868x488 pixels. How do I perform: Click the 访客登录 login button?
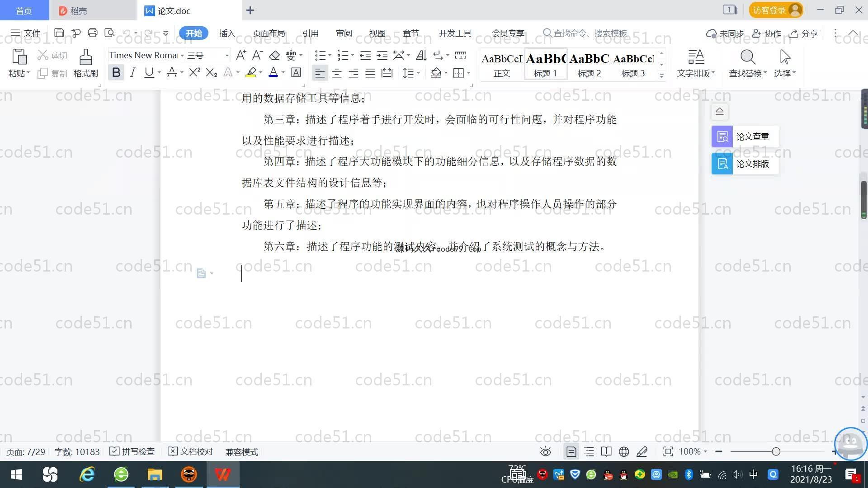(x=776, y=10)
